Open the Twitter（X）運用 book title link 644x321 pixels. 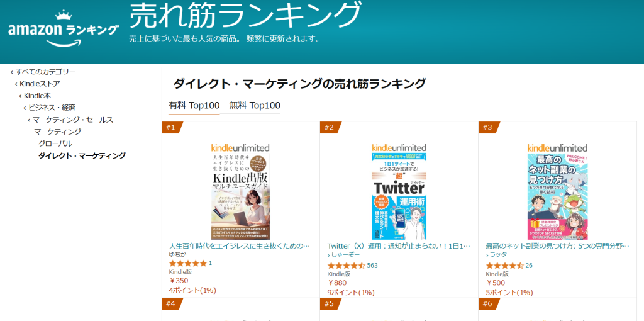coord(399,246)
